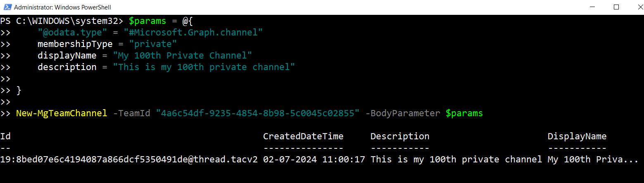Click the -TeamId parameter text
Screen dimensions: 644x183
(x=131, y=113)
